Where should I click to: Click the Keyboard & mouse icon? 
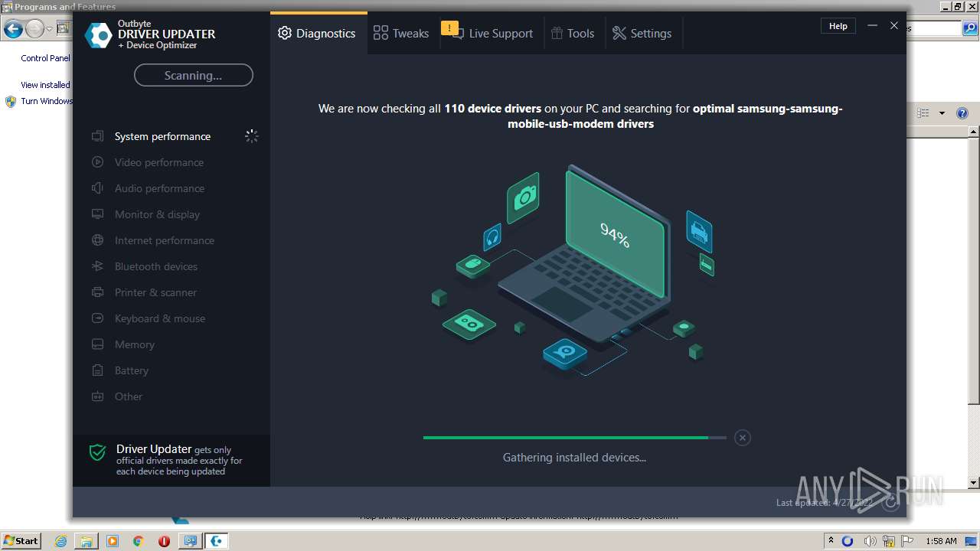pyautogui.click(x=97, y=318)
